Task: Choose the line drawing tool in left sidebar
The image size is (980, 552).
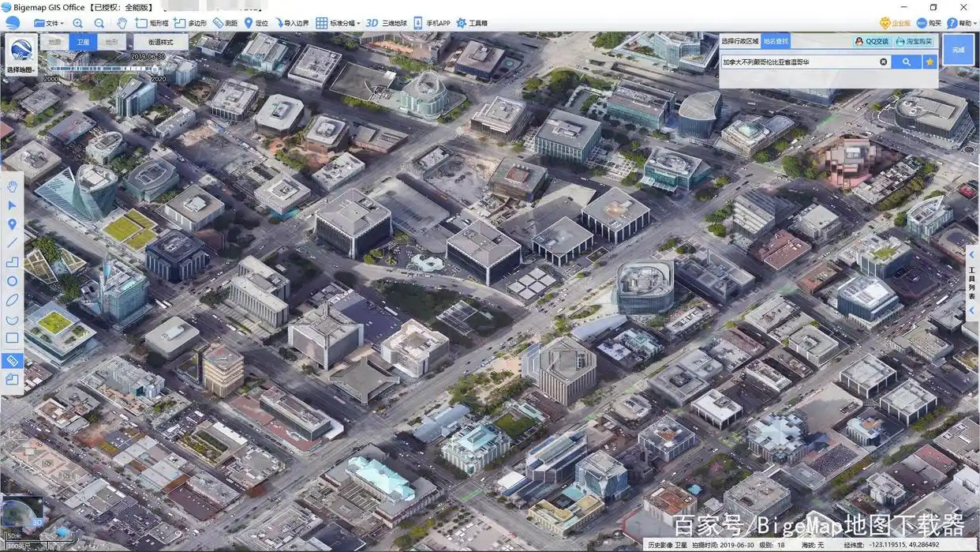Action: click(12, 243)
